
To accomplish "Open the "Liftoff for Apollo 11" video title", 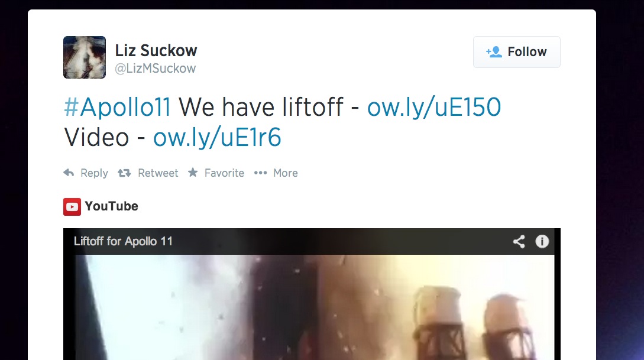I will (x=123, y=241).
